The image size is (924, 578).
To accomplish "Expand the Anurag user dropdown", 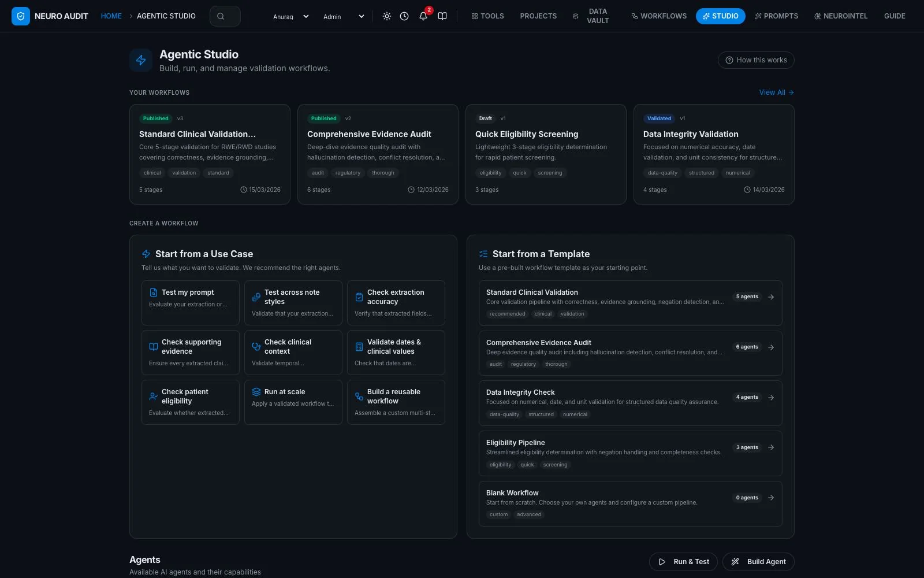I will click(290, 17).
